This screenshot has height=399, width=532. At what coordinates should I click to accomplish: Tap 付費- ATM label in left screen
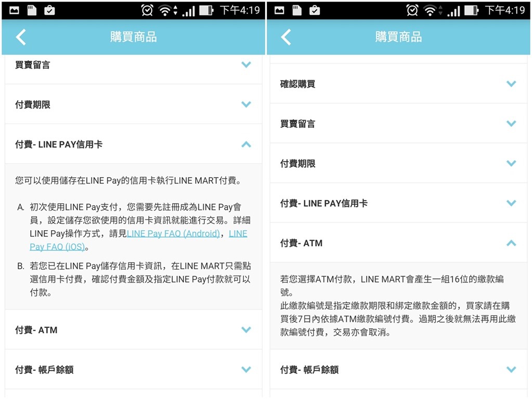click(36, 330)
